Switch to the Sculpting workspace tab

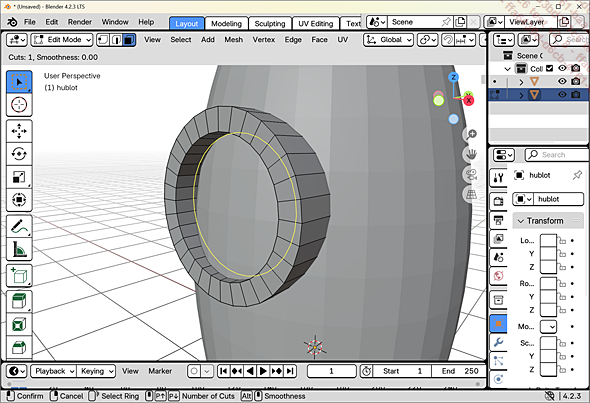point(270,23)
